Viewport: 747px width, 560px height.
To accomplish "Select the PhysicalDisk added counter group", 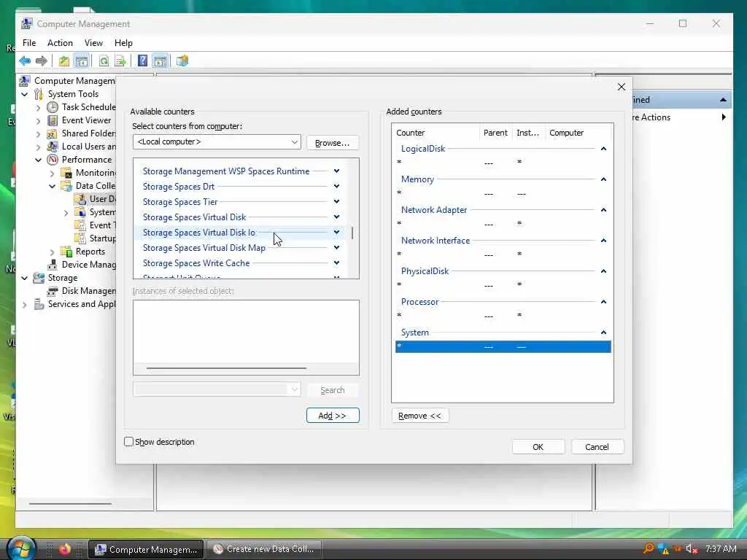I will tap(425, 271).
